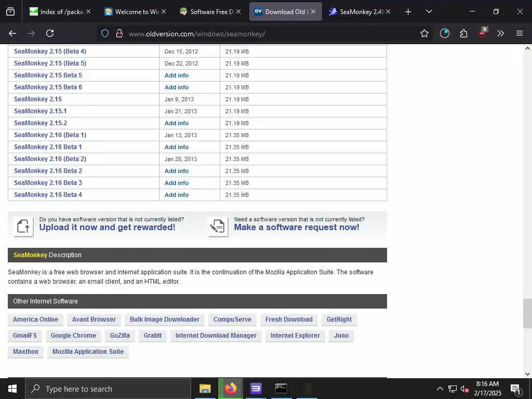The width and height of the screenshot is (532, 399).
Task: Close the Welcome to Win tab
Action: tap(164, 11)
